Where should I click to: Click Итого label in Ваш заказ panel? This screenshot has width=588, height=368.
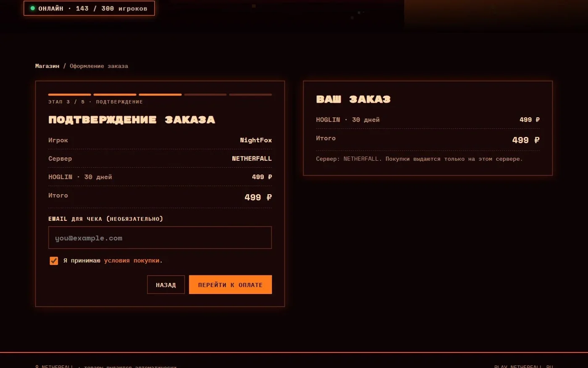[x=326, y=138]
